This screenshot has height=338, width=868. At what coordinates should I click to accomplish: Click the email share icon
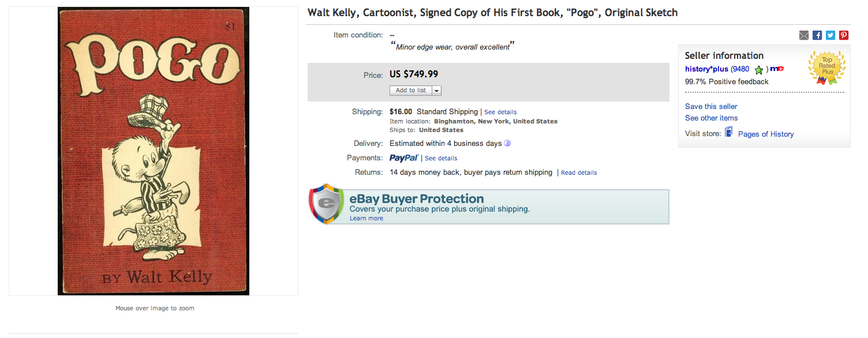(803, 35)
